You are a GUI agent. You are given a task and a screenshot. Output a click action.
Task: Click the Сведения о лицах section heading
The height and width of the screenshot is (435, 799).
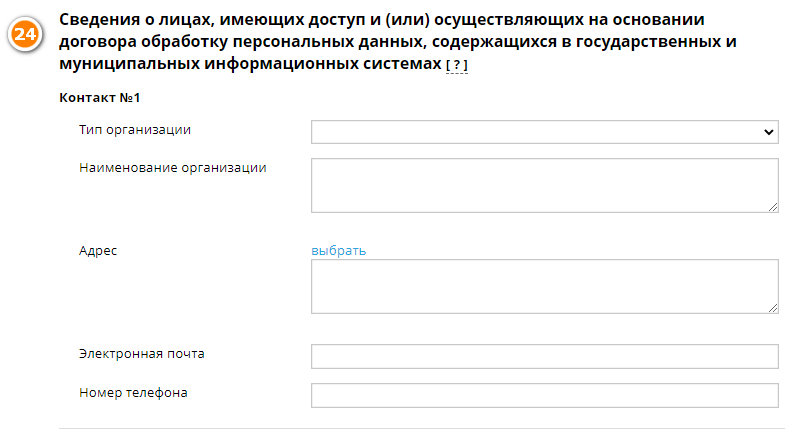pyautogui.click(x=397, y=42)
